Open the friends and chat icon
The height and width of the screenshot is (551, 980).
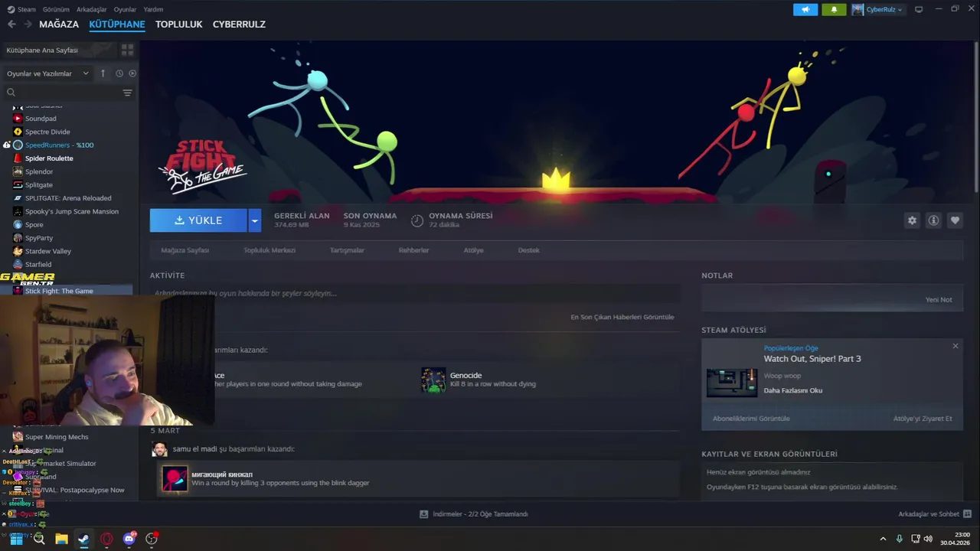click(x=967, y=514)
